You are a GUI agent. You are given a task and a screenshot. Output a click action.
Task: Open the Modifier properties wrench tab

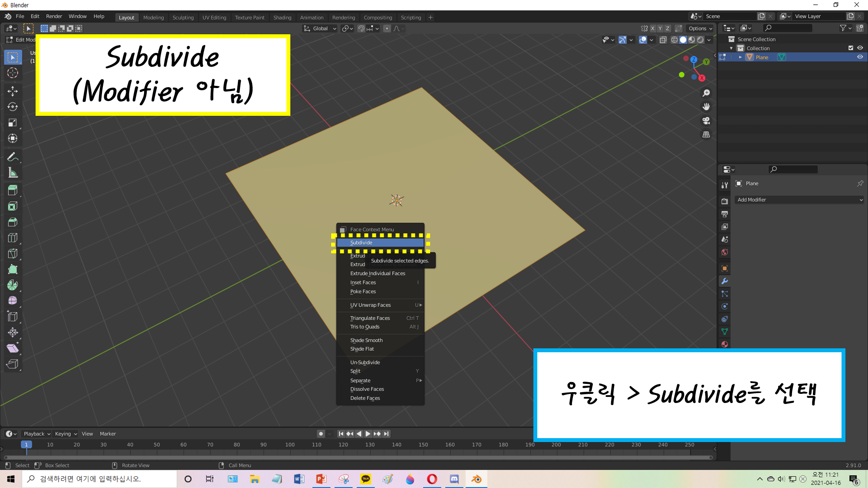[724, 281]
